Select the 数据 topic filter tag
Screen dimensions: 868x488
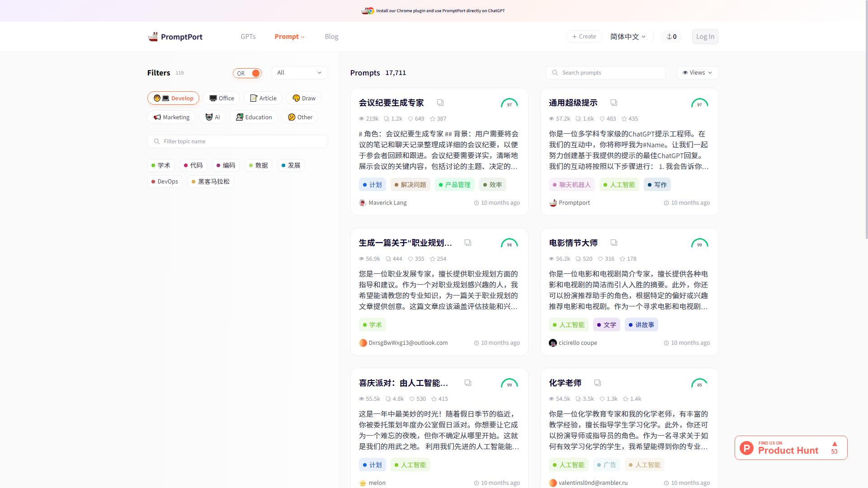click(259, 165)
